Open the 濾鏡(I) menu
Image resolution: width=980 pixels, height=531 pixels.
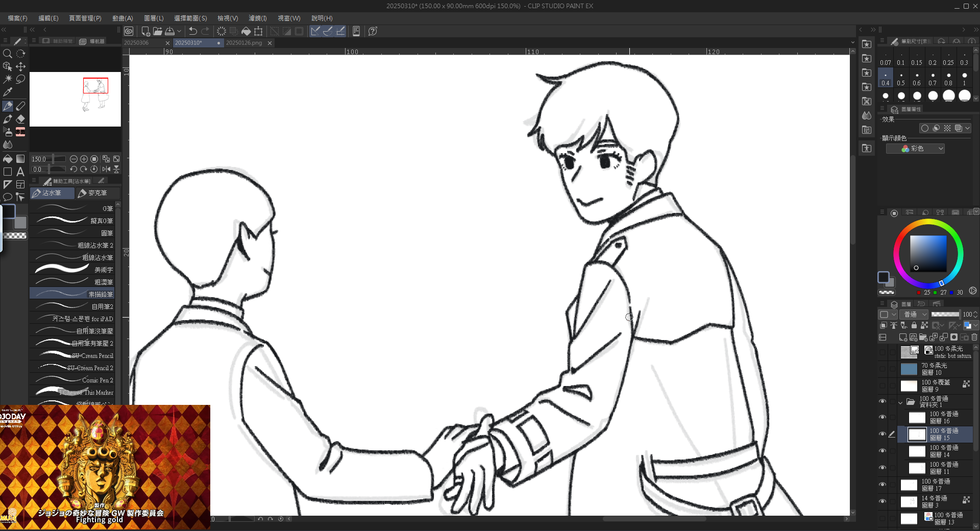[x=258, y=18]
